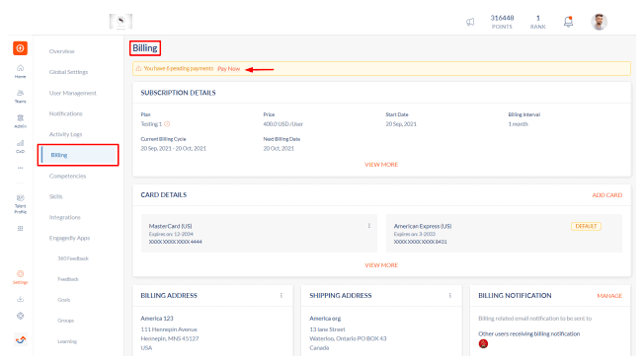
Task: Open the Notifications settings item
Action: coord(66,113)
